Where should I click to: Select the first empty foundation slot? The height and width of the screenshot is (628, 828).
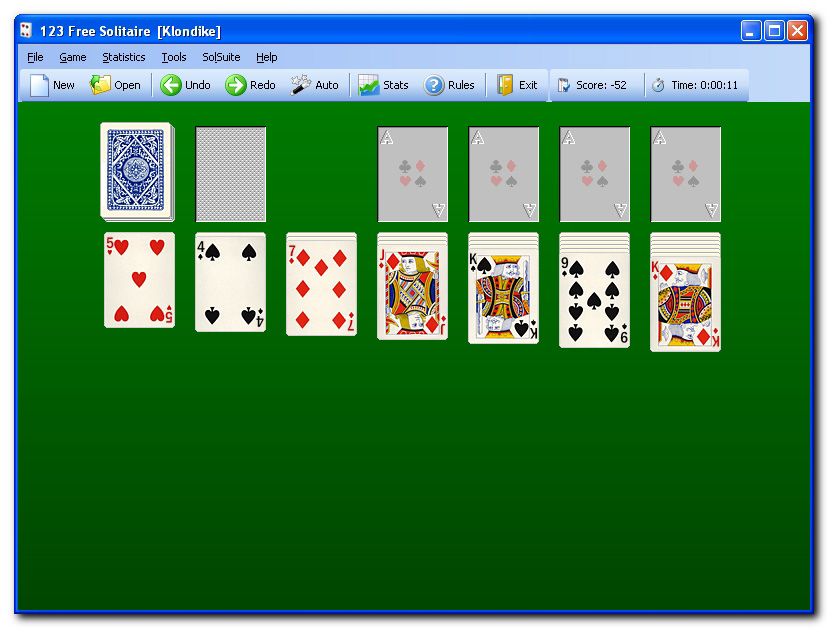click(412, 174)
